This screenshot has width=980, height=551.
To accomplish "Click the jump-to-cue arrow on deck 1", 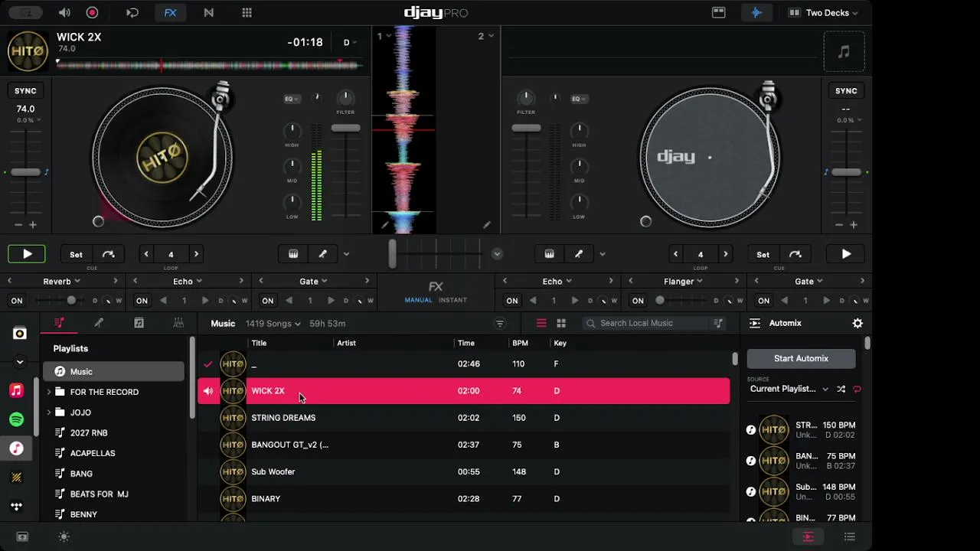I will (x=108, y=254).
